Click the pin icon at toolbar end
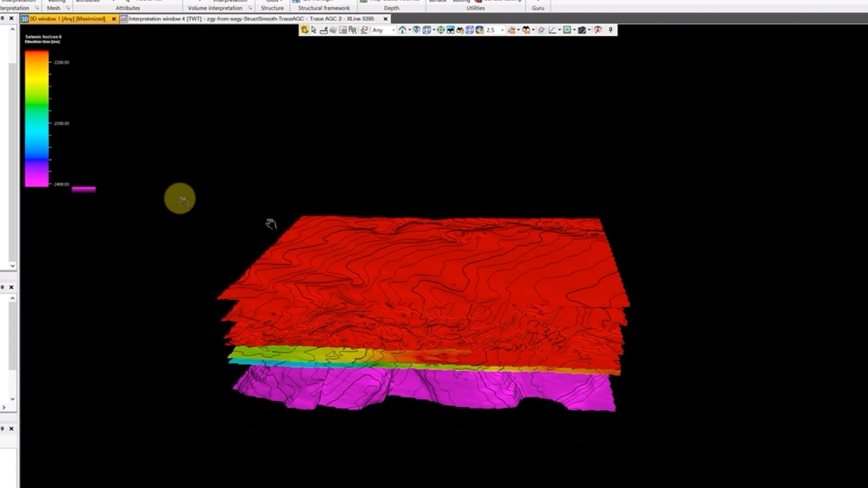The image size is (868, 488). coord(611,30)
